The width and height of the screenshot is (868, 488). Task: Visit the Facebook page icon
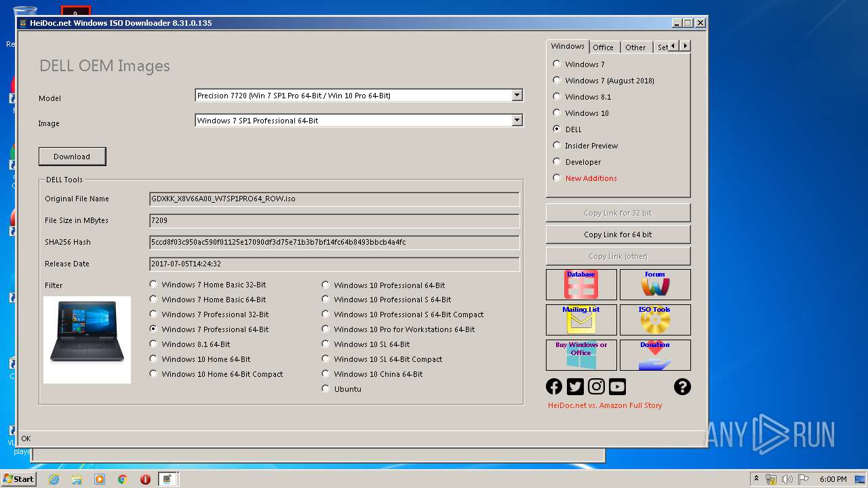pos(554,386)
